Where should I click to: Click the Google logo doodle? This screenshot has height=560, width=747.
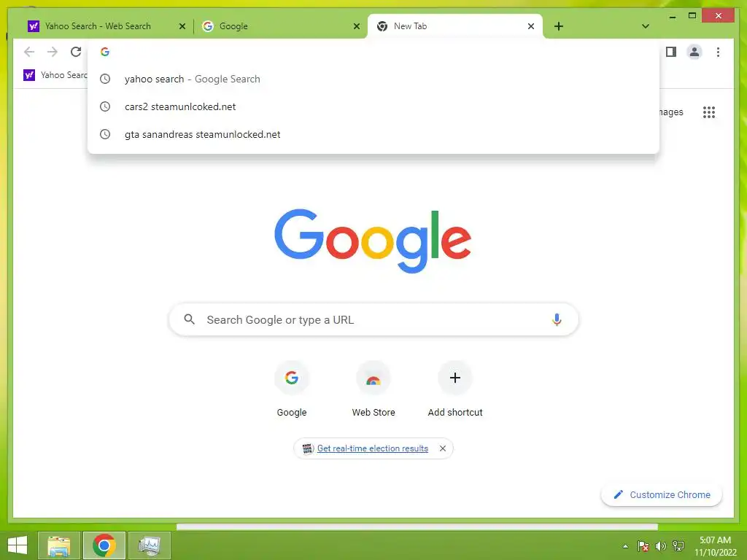(373, 241)
